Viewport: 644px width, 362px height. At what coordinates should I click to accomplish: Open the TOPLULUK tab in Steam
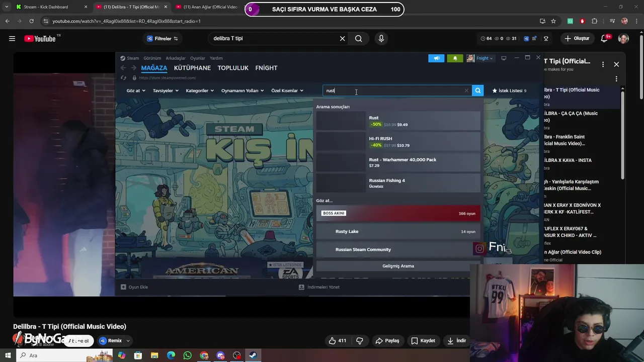pyautogui.click(x=233, y=68)
